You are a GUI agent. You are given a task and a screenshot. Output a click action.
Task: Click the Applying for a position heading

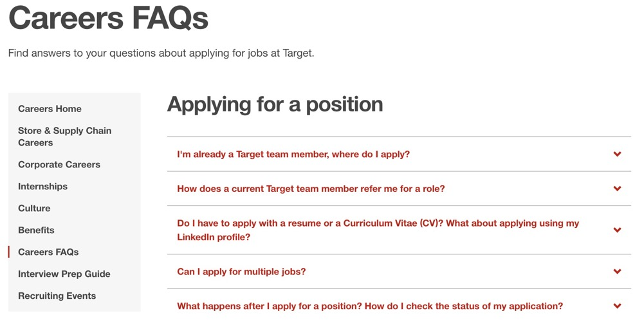click(275, 104)
